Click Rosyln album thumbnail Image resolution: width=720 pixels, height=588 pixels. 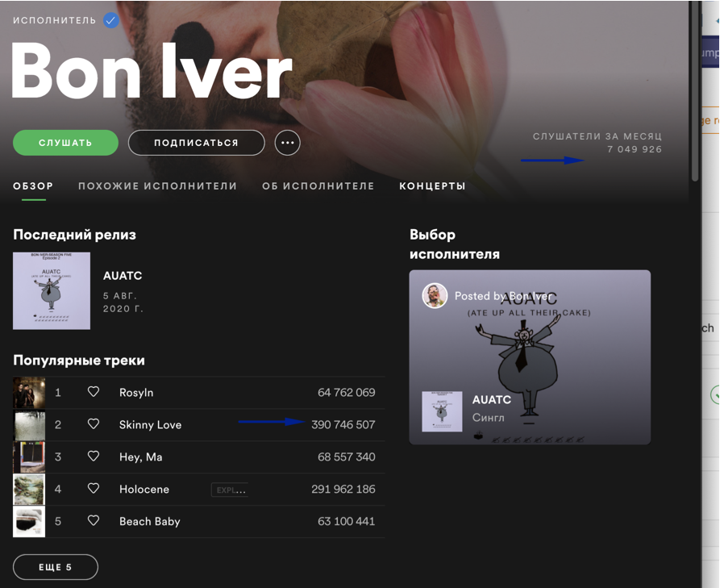pyautogui.click(x=29, y=393)
